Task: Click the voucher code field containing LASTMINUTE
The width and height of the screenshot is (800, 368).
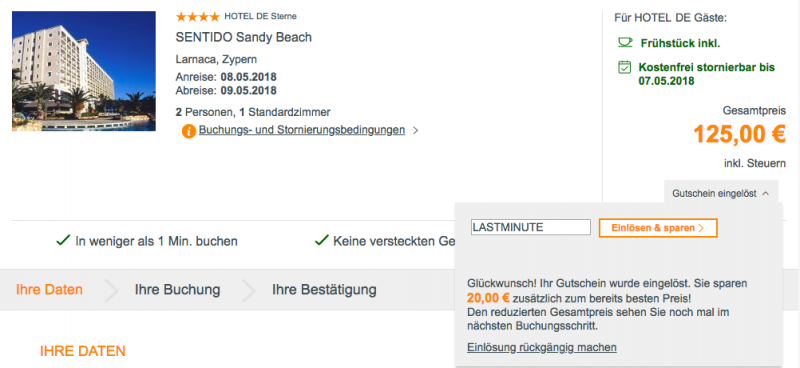Action: coord(531,227)
